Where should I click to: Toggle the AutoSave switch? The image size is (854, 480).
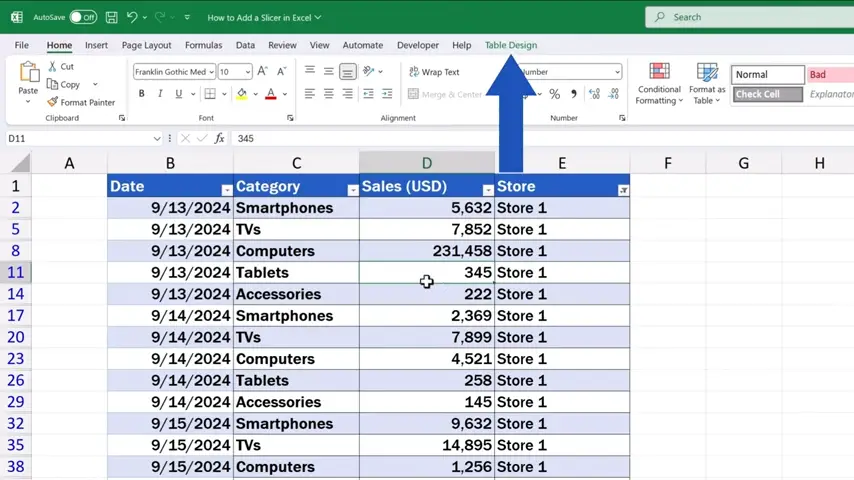click(x=82, y=17)
